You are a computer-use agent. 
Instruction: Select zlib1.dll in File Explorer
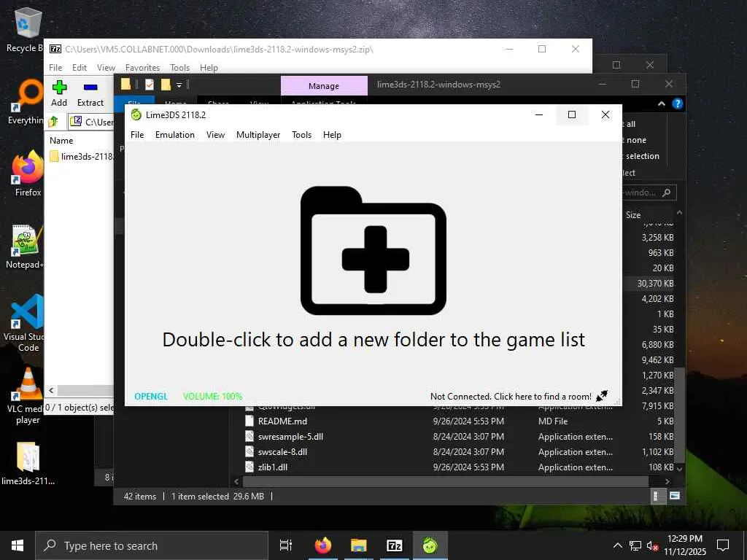click(273, 467)
